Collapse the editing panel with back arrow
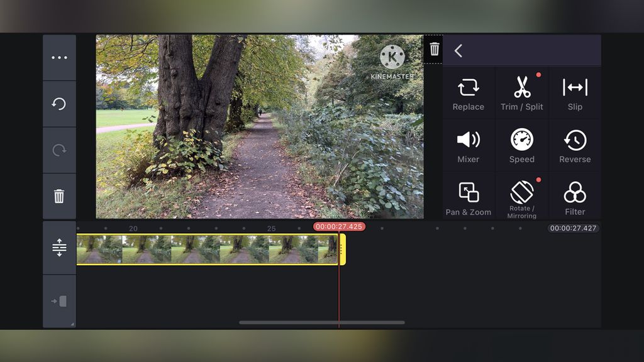 pyautogui.click(x=458, y=50)
